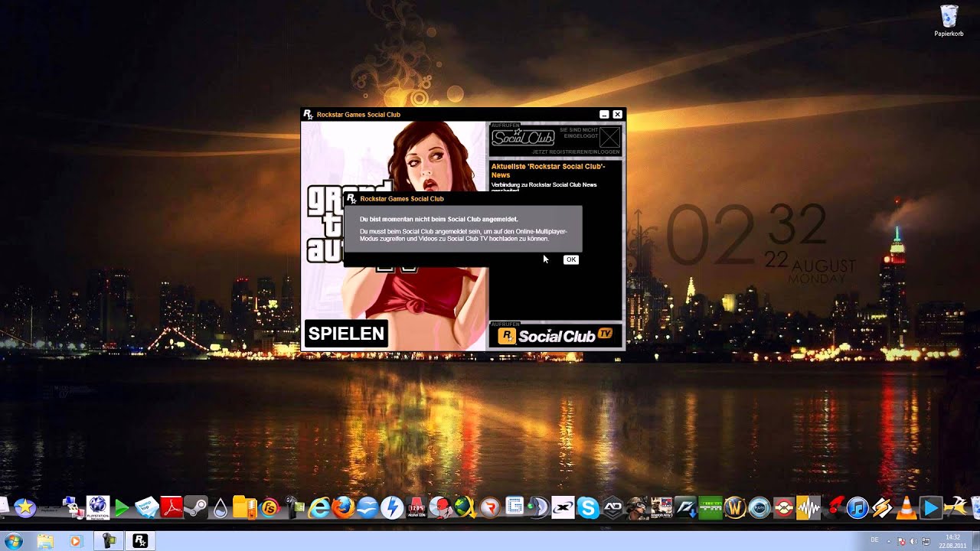Screen dimensions: 980x551
Task: Click the DE language indicator in tray
Action: [874, 540]
